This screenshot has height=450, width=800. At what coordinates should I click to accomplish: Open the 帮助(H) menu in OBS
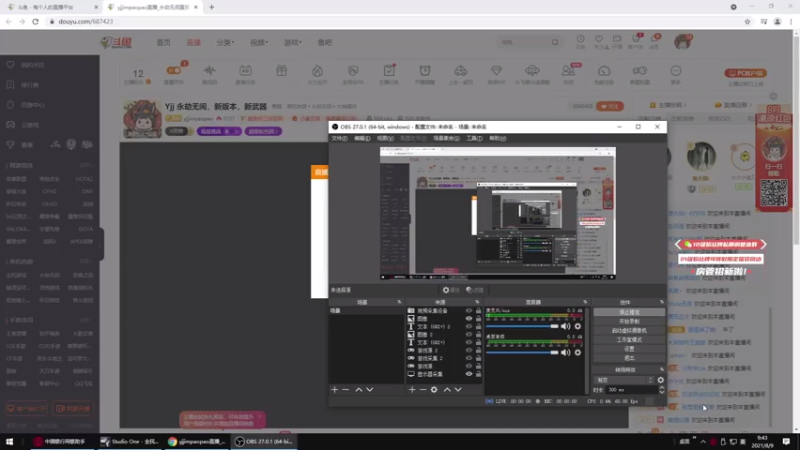pyautogui.click(x=497, y=138)
